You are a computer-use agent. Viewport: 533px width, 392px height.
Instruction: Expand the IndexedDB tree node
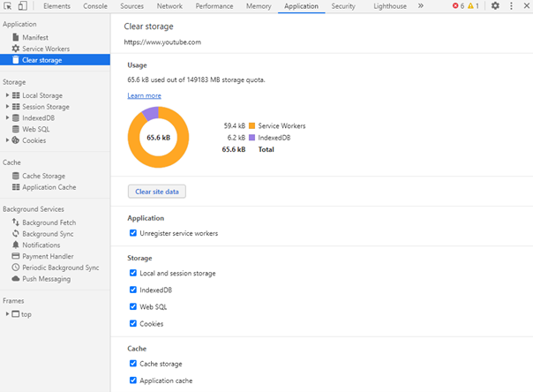tap(7, 117)
